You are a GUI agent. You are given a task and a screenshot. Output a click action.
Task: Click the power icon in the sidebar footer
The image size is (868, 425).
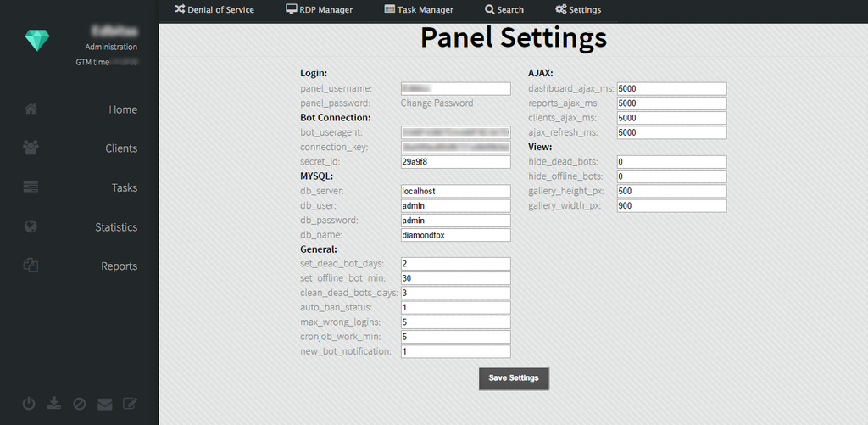29,404
